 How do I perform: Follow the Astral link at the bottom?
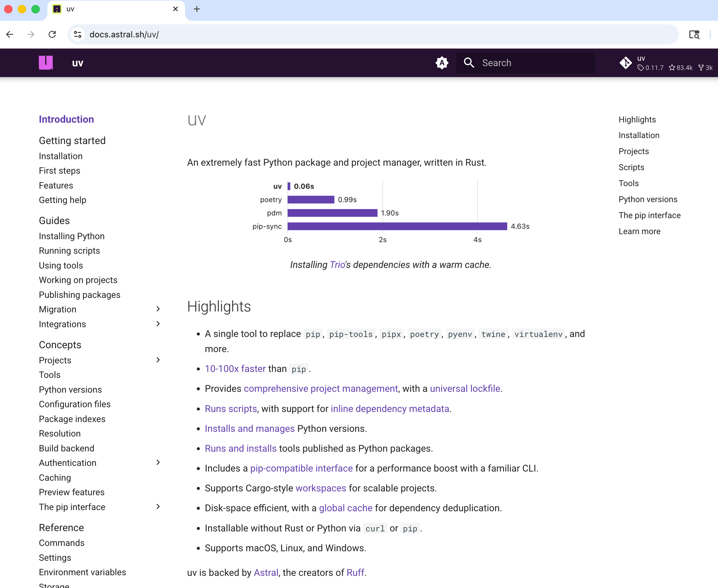(266, 572)
